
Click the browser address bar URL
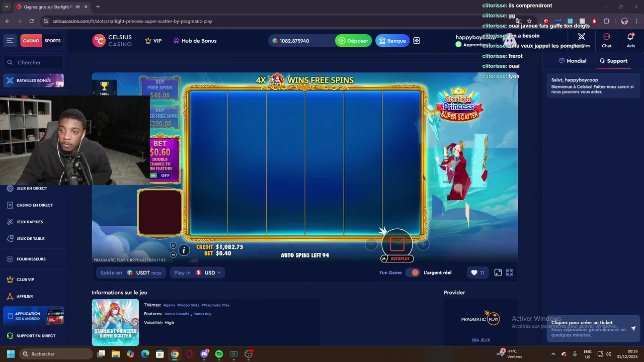[x=132, y=21]
